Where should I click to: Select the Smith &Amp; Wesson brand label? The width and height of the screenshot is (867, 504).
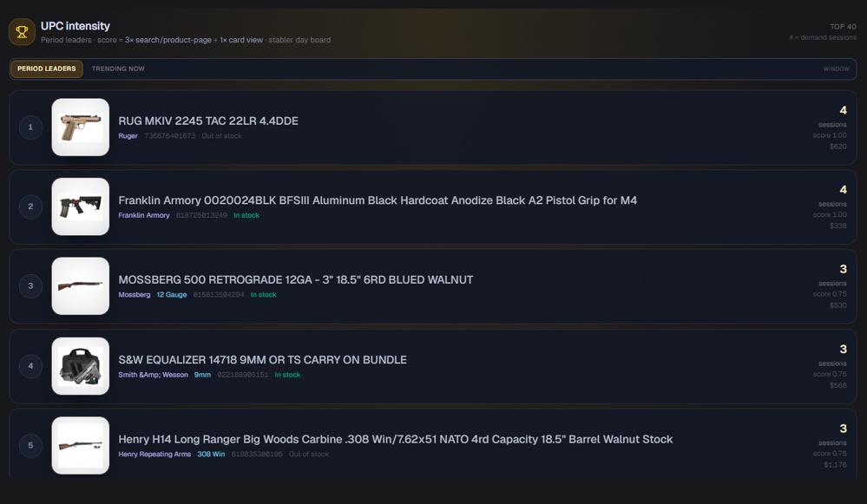[153, 375]
